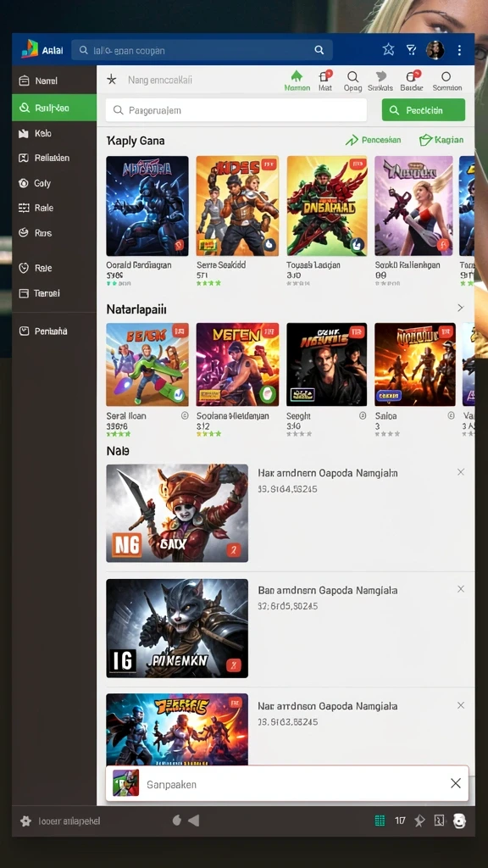Click the green badge on Soolana Mleldenjan cover
Viewport: 488px width, 868px height.
click(x=267, y=394)
